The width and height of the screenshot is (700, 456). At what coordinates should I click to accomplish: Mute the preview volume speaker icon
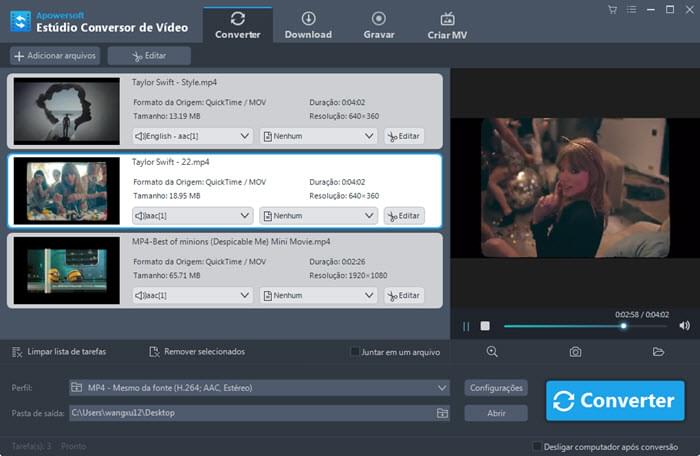(684, 326)
